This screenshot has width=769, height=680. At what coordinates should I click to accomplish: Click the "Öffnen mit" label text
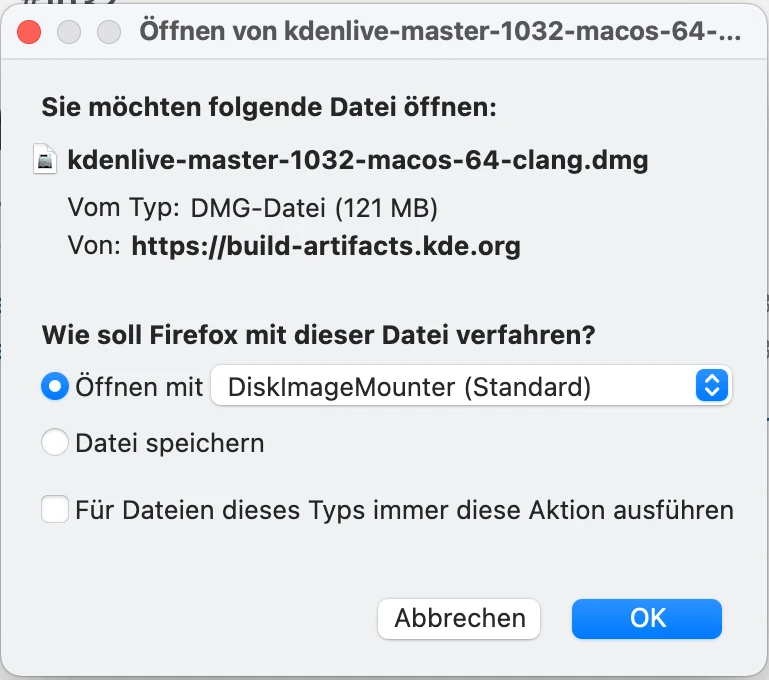[139, 386]
